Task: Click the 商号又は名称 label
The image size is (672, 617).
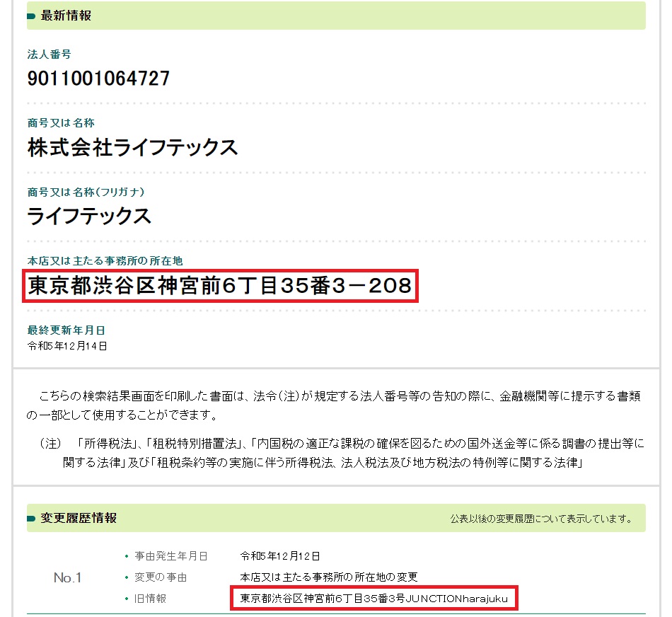Action: point(61,123)
